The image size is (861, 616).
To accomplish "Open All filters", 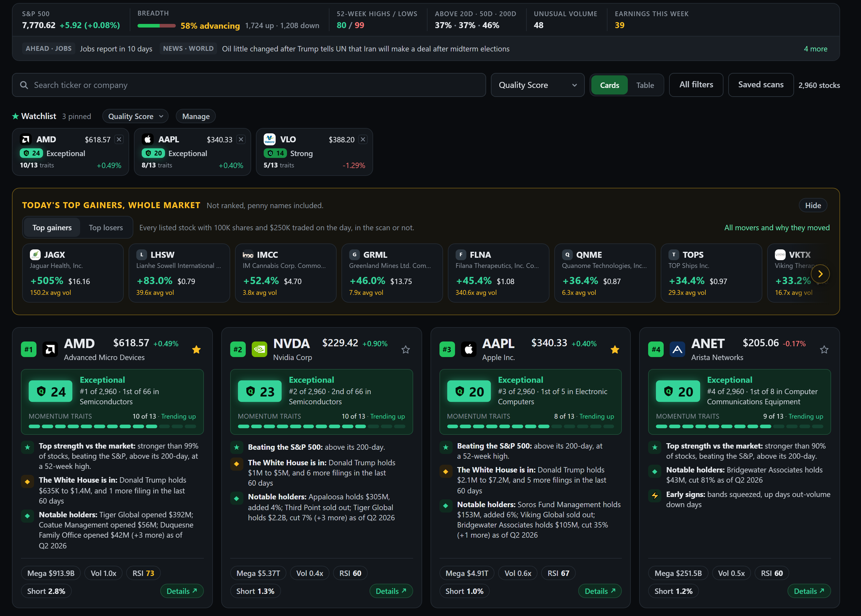I will [x=696, y=85].
